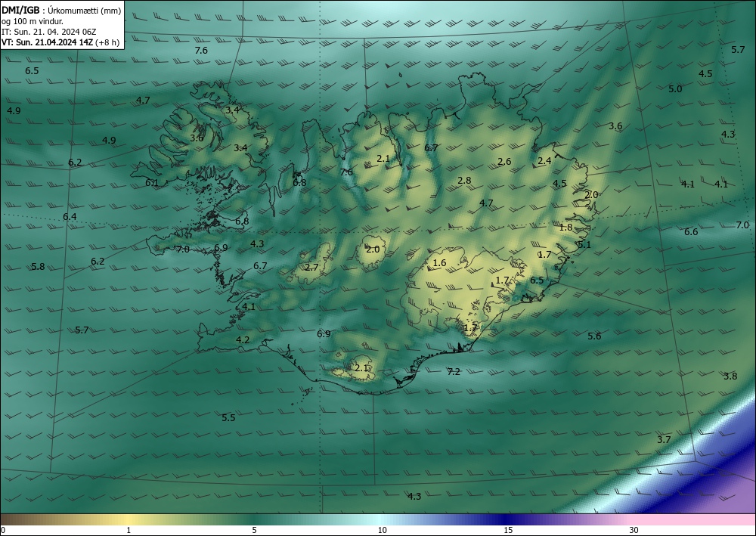The width and height of the screenshot is (756, 536).
Task: Click the 30 label on the colour scale
Action: [x=634, y=530]
